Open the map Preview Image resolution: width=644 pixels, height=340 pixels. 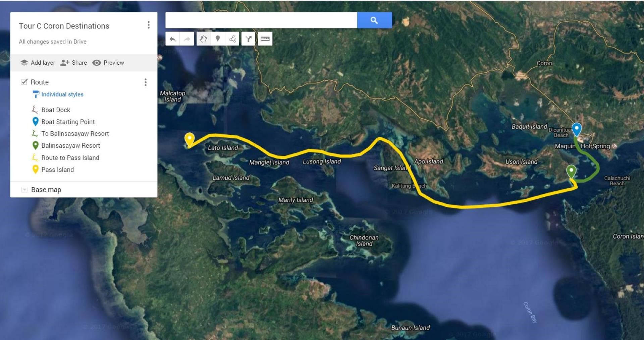coord(108,63)
